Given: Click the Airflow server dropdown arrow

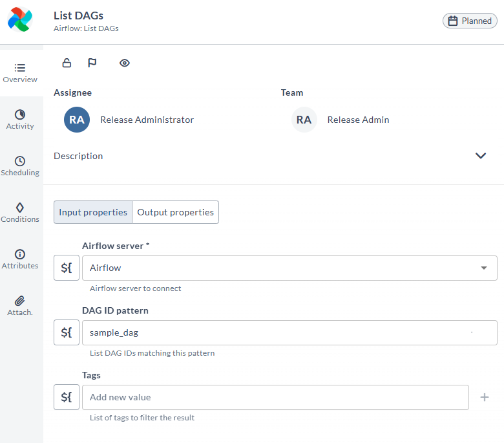Looking at the screenshot, I should pyautogui.click(x=484, y=268).
